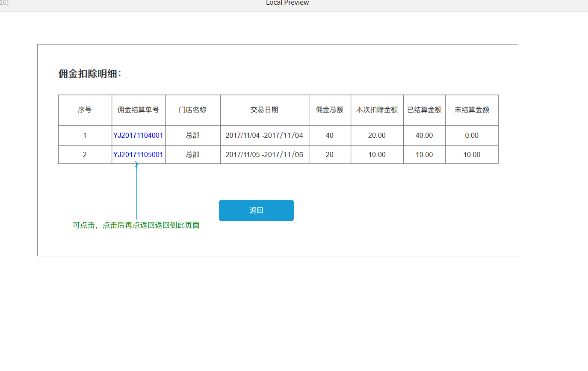
Task: Click the 未结算金额 column header
Action: 472,110
